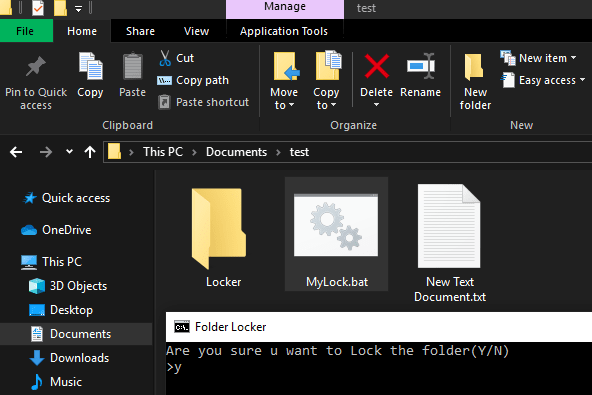Expand the Move to dropdown arrow

tap(291, 105)
